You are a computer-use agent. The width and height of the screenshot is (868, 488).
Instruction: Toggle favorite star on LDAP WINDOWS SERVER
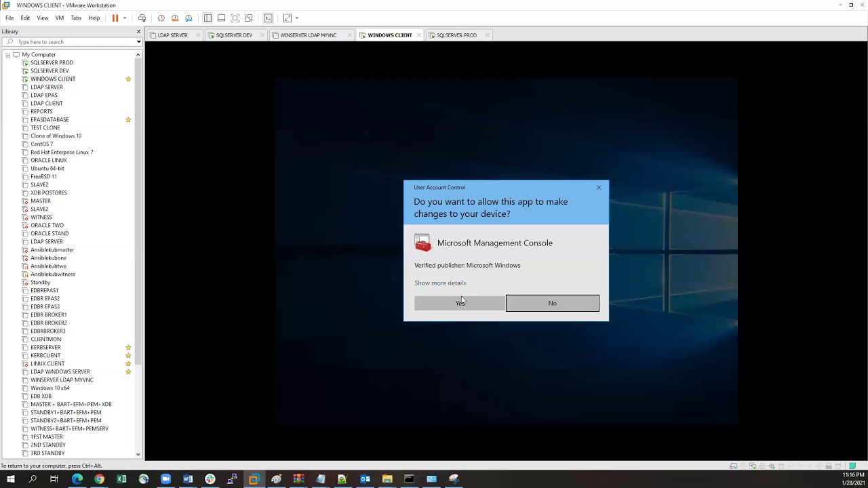(x=128, y=372)
